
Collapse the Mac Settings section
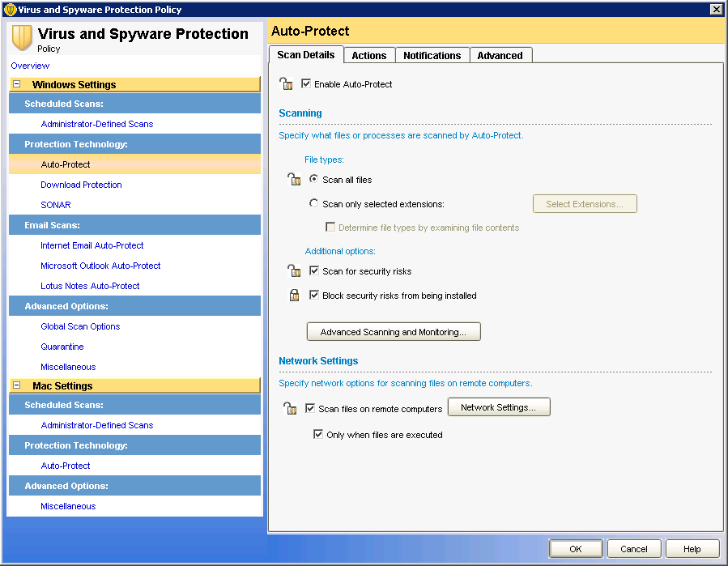coord(17,385)
